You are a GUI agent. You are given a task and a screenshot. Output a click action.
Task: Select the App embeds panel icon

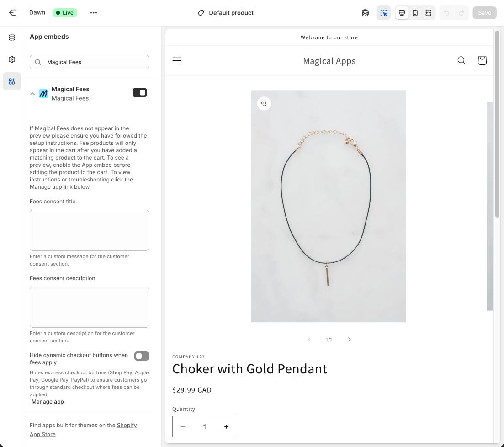12,81
